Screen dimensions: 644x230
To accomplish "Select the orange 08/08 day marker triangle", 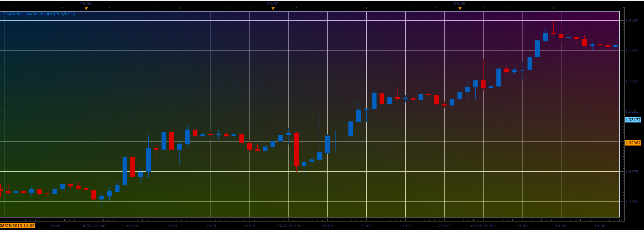I will 460,9.
